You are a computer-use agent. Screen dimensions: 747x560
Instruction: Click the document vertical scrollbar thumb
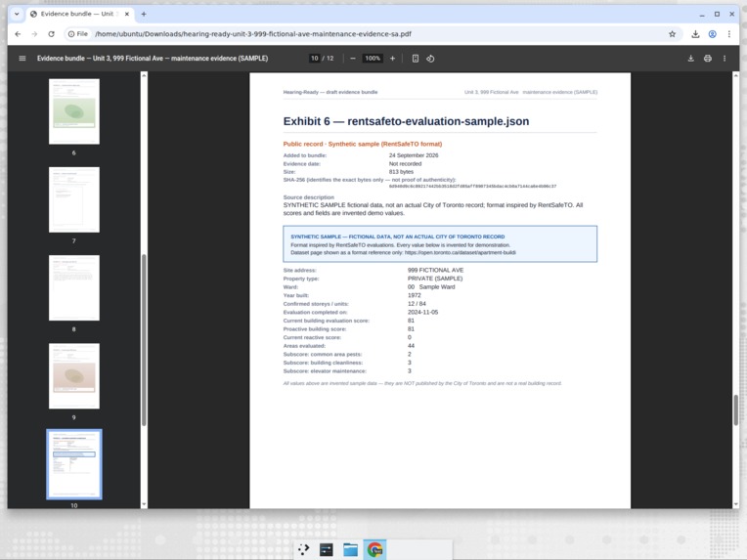click(x=735, y=410)
